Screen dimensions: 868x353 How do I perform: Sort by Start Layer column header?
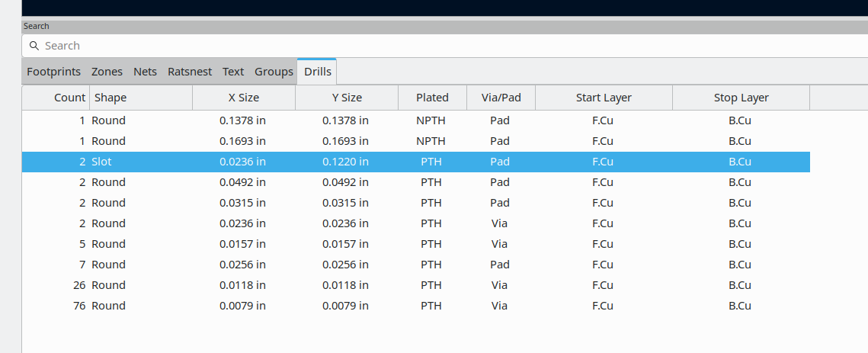pos(604,98)
